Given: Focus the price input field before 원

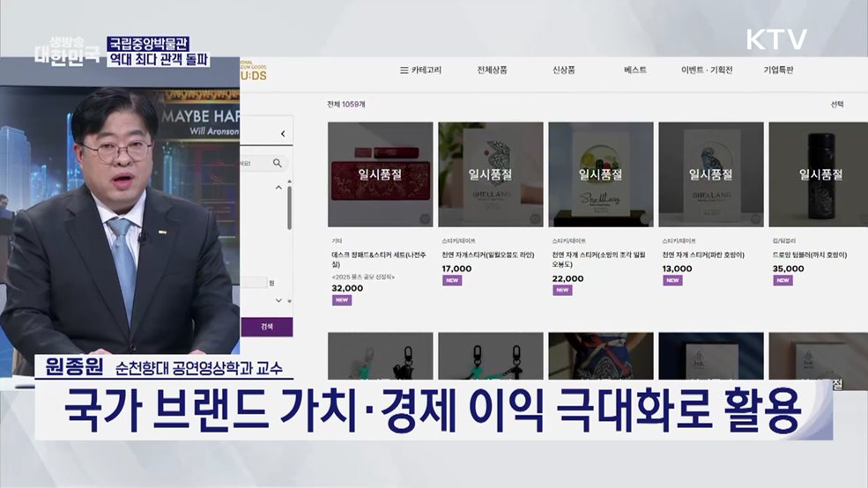Looking at the screenshot, I should pos(254,283).
